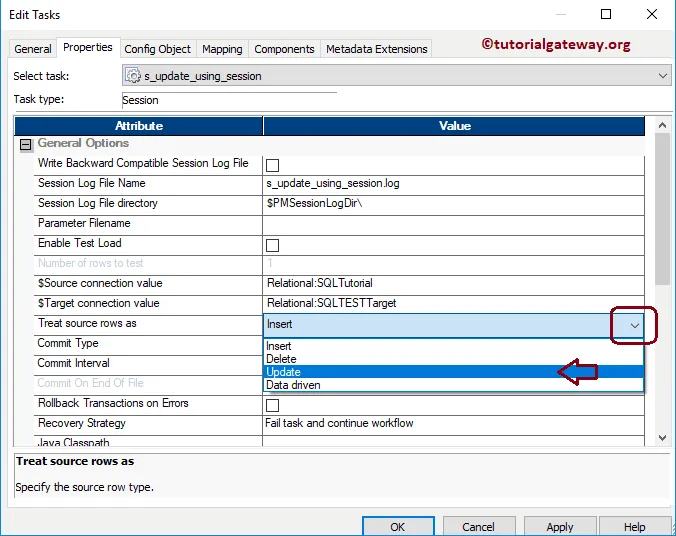
Task: Switch to the Components tab
Action: click(285, 49)
